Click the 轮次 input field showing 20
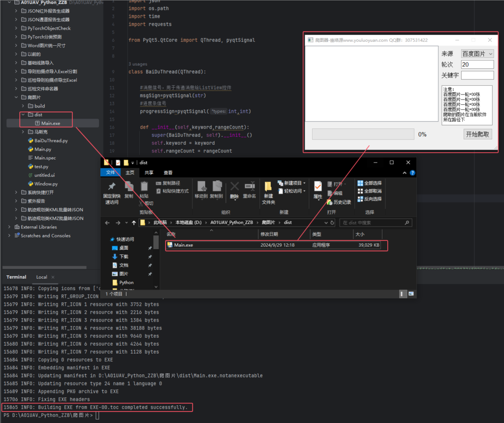 click(x=477, y=65)
